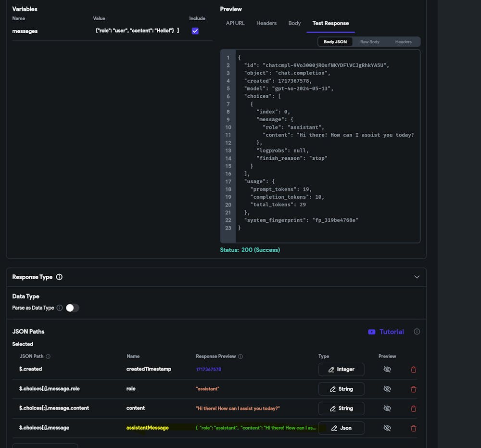Click info icon beside Parse as Data Type
The height and width of the screenshot is (448, 481).
point(60,308)
